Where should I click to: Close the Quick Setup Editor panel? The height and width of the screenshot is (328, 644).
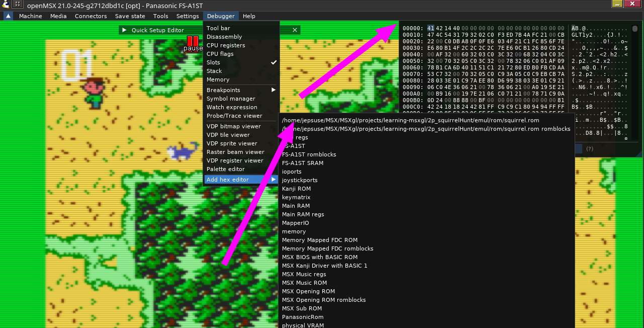point(295,30)
